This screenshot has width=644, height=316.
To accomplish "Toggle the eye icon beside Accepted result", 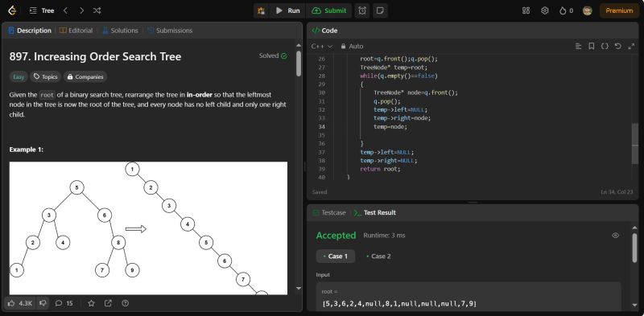I will click(615, 235).
